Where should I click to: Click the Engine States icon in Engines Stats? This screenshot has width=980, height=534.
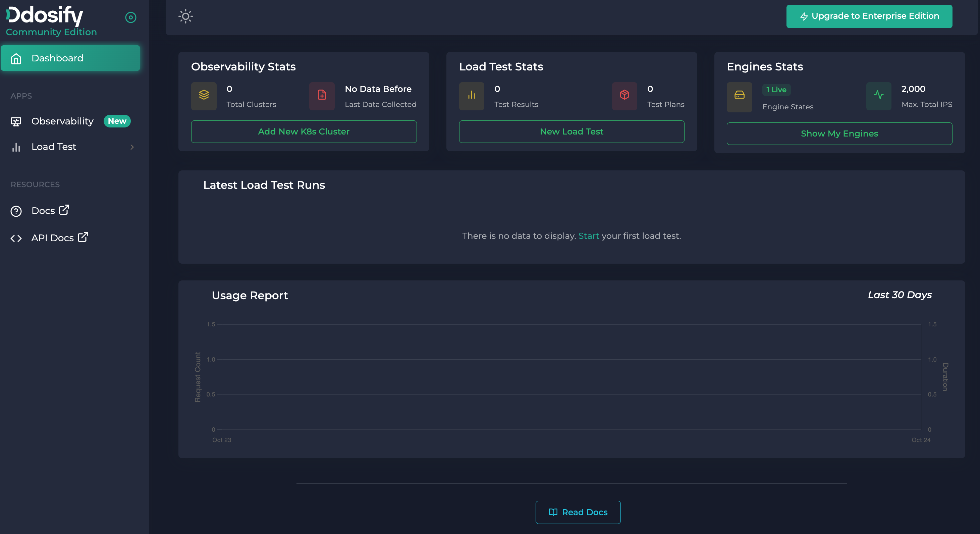click(x=739, y=97)
